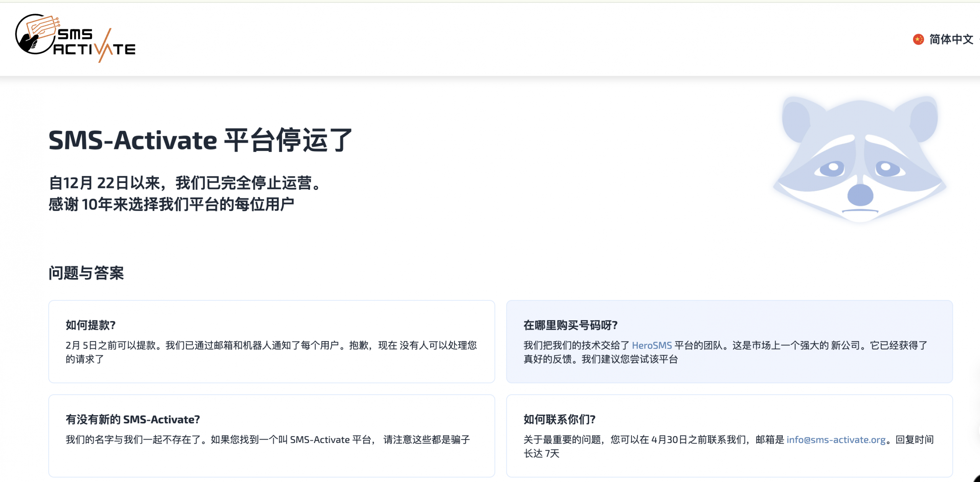Click the 如何提款? question title

[x=91, y=325]
